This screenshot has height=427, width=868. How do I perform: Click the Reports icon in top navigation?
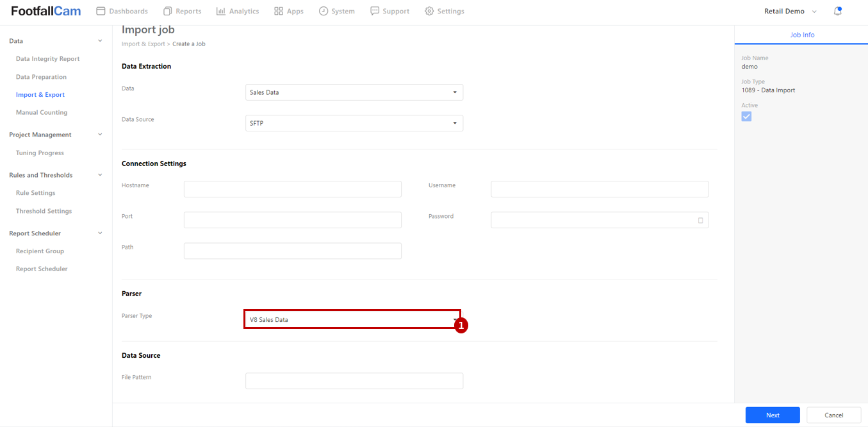[x=168, y=11]
